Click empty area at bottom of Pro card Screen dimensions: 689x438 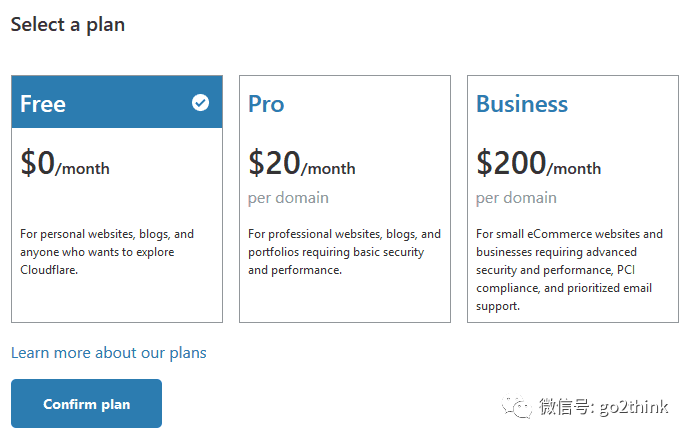pyautogui.click(x=344, y=302)
